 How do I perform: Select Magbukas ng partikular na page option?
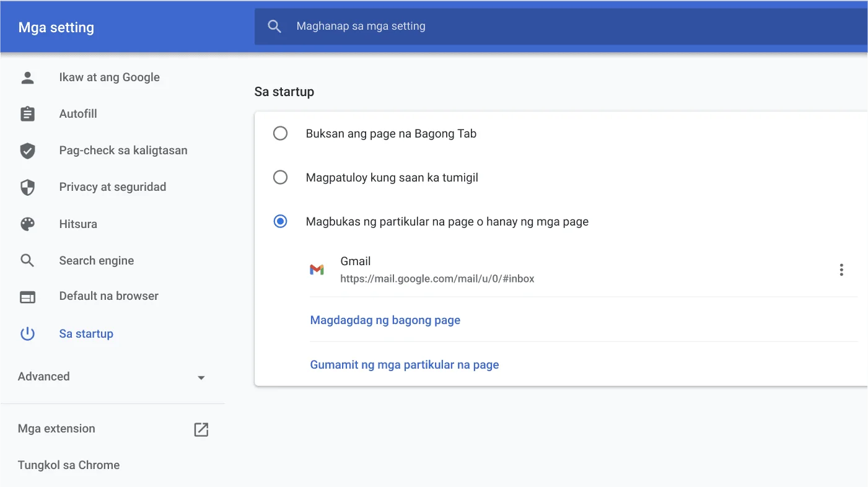click(x=281, y=221)
